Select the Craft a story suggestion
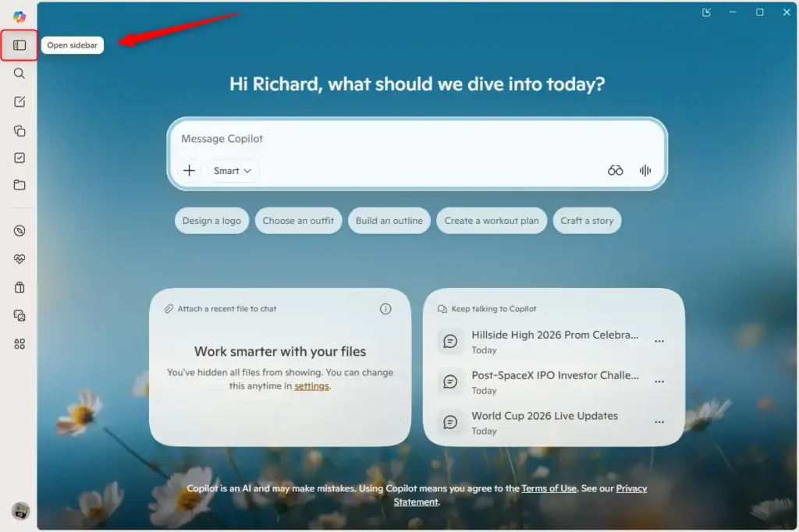 click(587, 221)
